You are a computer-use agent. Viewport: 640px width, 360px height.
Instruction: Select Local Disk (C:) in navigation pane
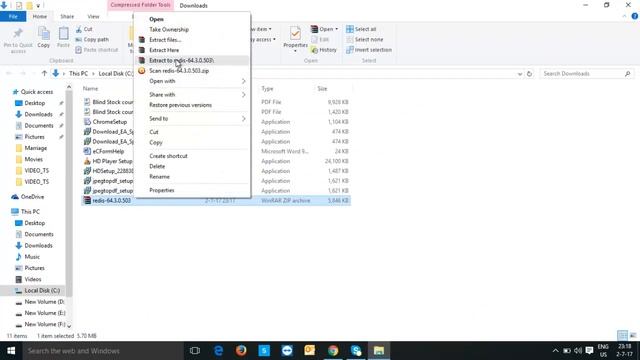42,291
